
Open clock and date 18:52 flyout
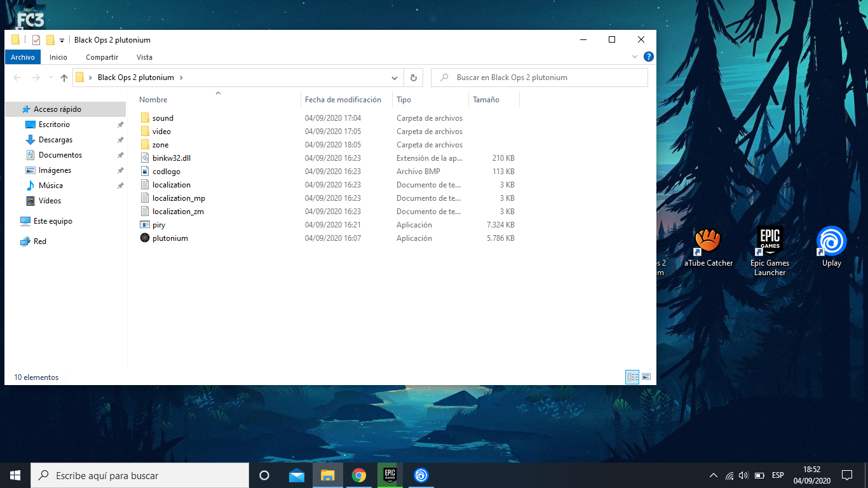click(x=812, y=475)
